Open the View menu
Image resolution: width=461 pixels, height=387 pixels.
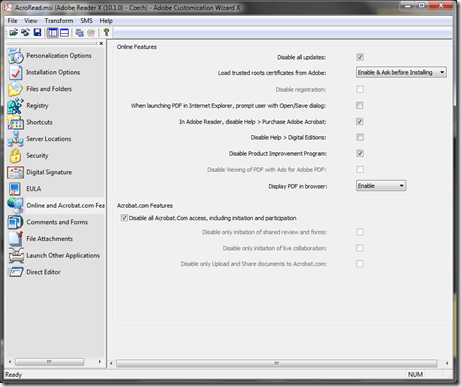(31, 21)
